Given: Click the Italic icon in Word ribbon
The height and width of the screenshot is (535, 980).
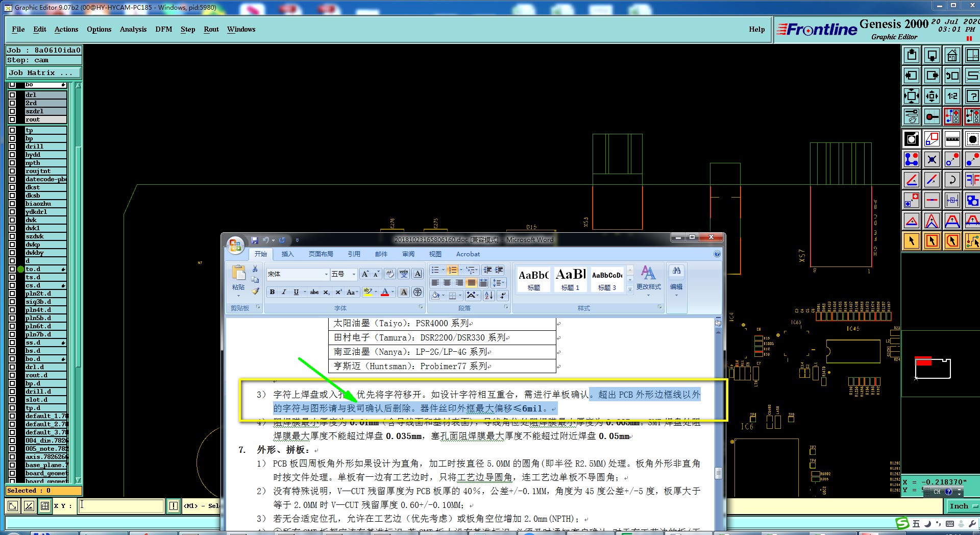Looking at the screenshot, I should 284,292.
